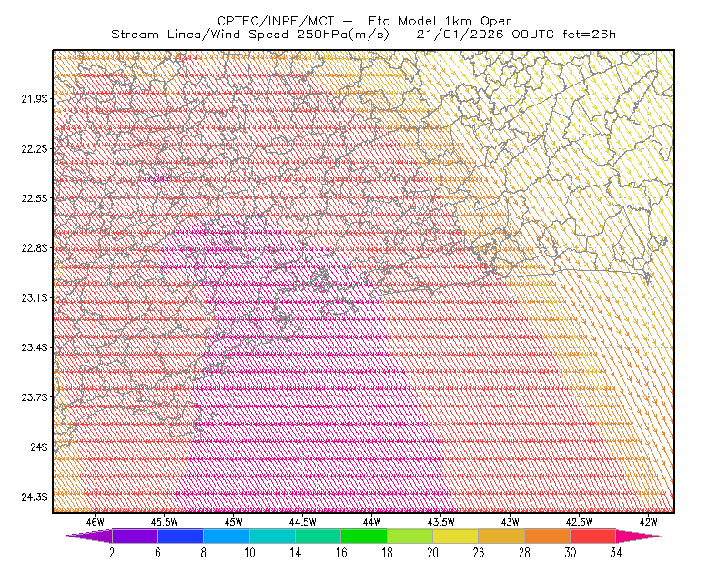
Task: Click the title line 'CPTEC/INPE/MCT — Eta Model 1km Oper'
Action: (364, 21)
